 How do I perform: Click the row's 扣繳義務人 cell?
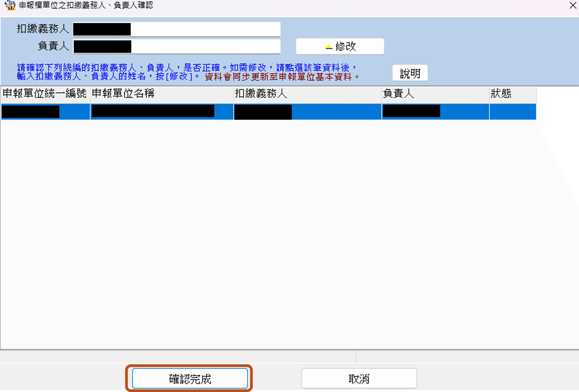[307, 112]
